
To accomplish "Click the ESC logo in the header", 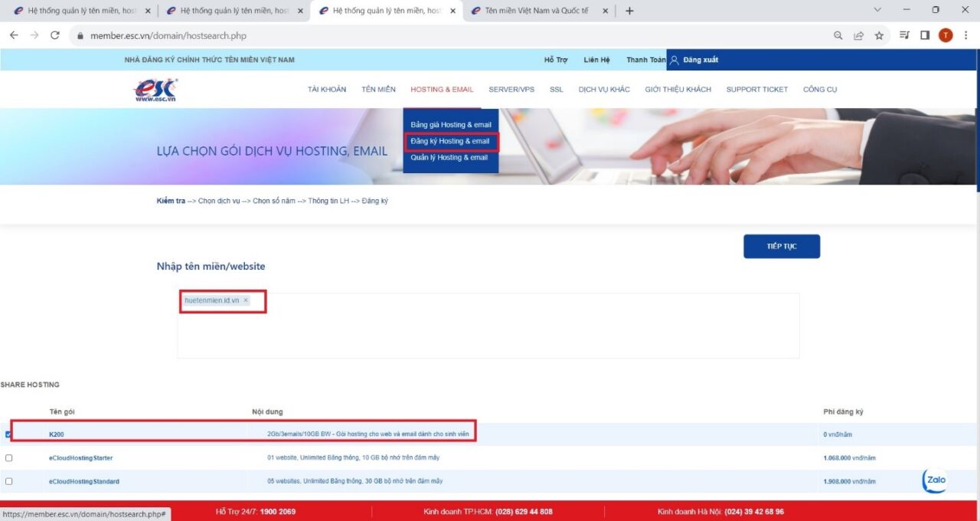I will click(155, 90).
